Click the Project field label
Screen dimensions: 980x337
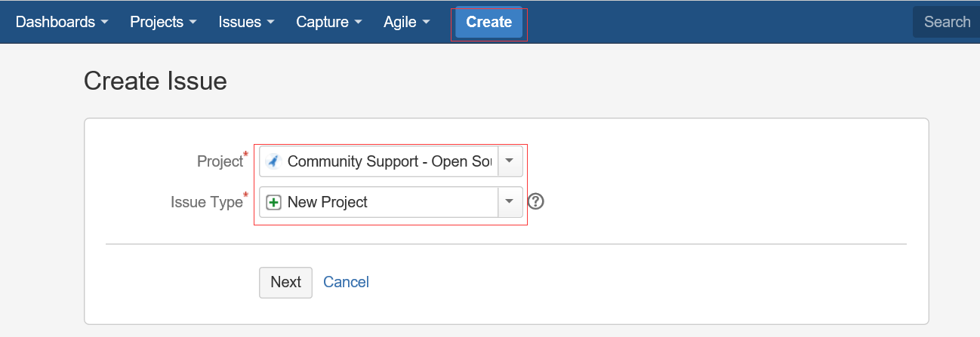click(219, 161)
